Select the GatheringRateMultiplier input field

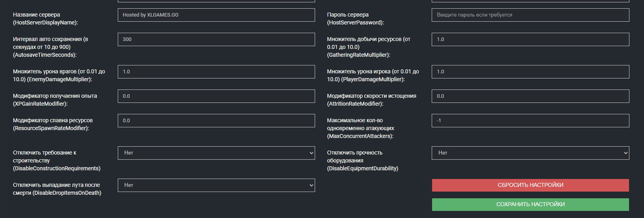click(530, 39)
